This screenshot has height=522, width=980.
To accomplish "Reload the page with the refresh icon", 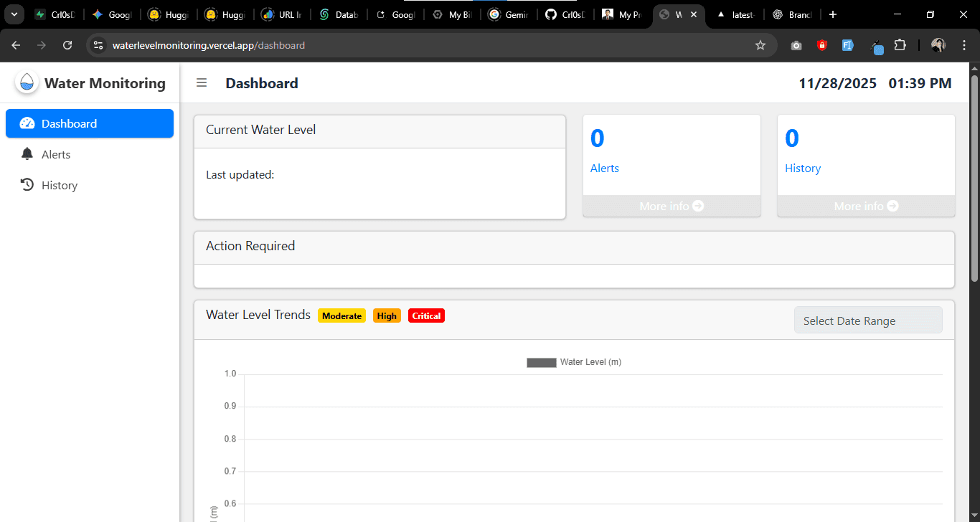I will [x=67, y=44].
